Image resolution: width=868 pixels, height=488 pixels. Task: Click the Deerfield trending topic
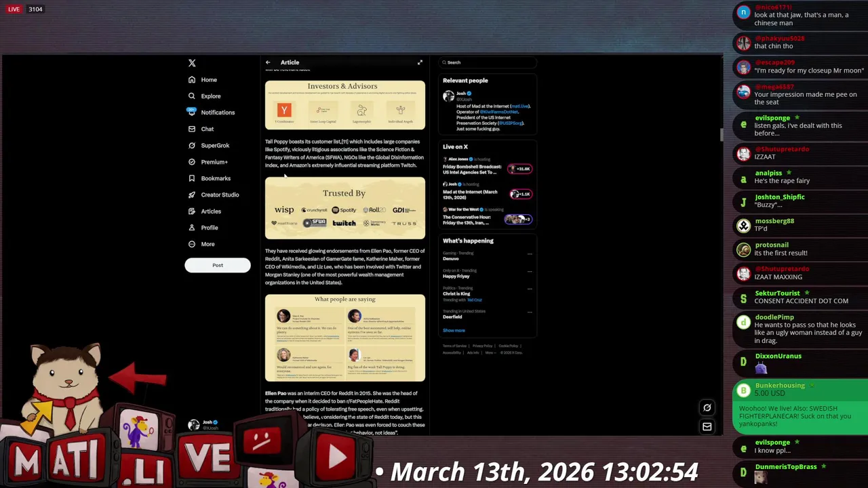[x=452, y=317]
